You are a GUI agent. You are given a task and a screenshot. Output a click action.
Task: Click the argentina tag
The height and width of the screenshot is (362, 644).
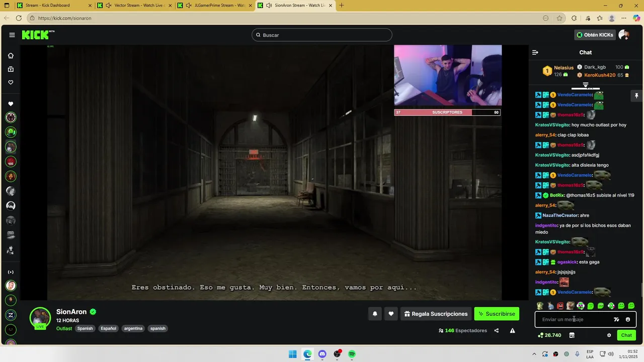coord(133,328)
